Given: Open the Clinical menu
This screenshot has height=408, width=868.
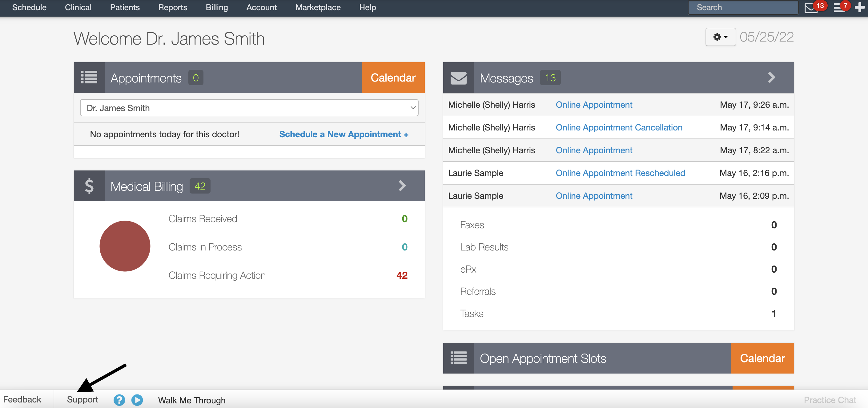Looking at the screenshot, I should (78, 7).
